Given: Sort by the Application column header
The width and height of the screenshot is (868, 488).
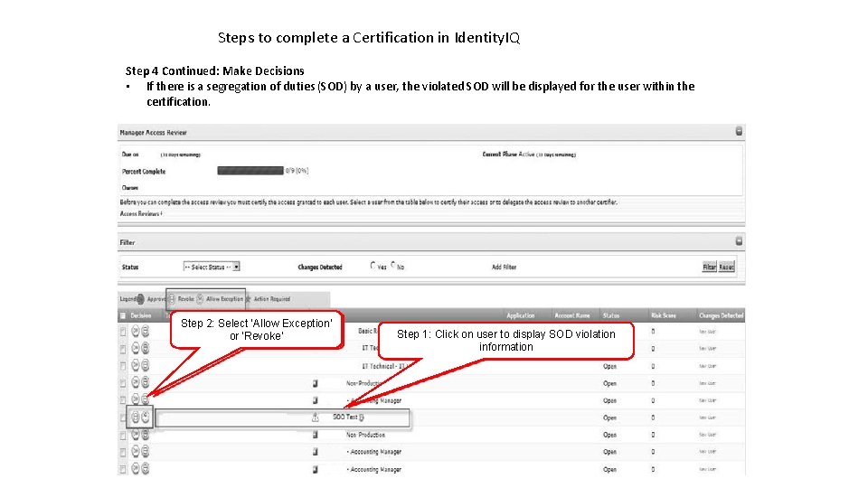Looking at the screenshot, I should [521, 315].
